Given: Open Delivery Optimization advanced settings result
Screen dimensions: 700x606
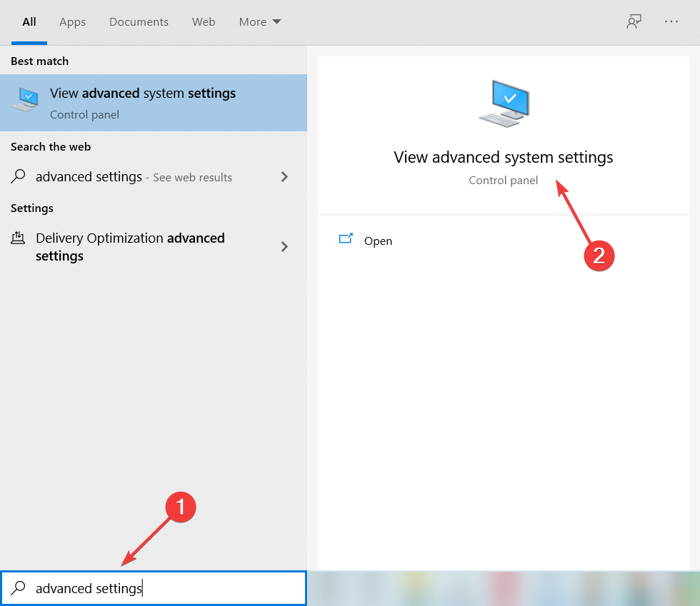Looking at the screenshot, I should (154, 247).
